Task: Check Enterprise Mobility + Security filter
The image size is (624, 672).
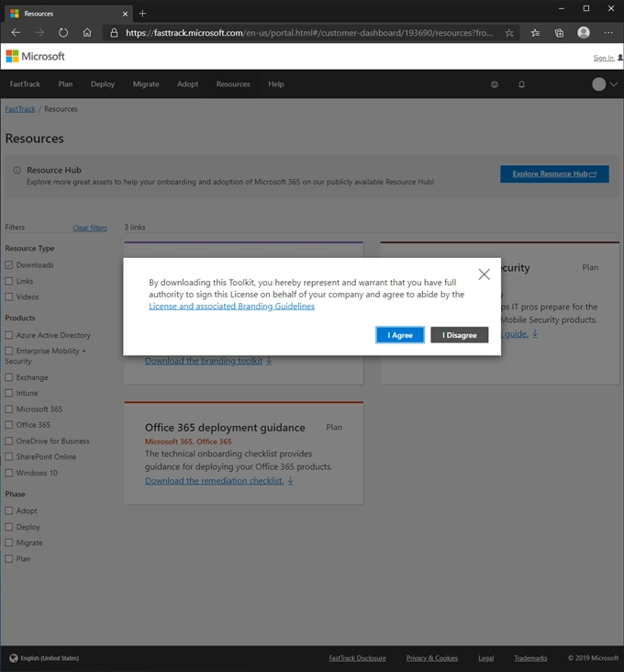Action: point(9,351)
